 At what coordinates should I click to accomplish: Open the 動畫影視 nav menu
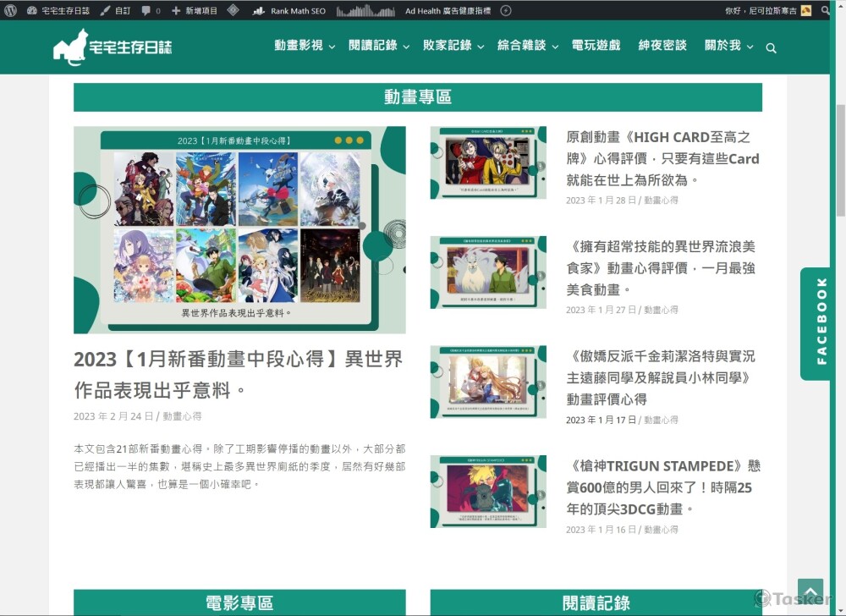pyautogui.click(x=299, y=46)
